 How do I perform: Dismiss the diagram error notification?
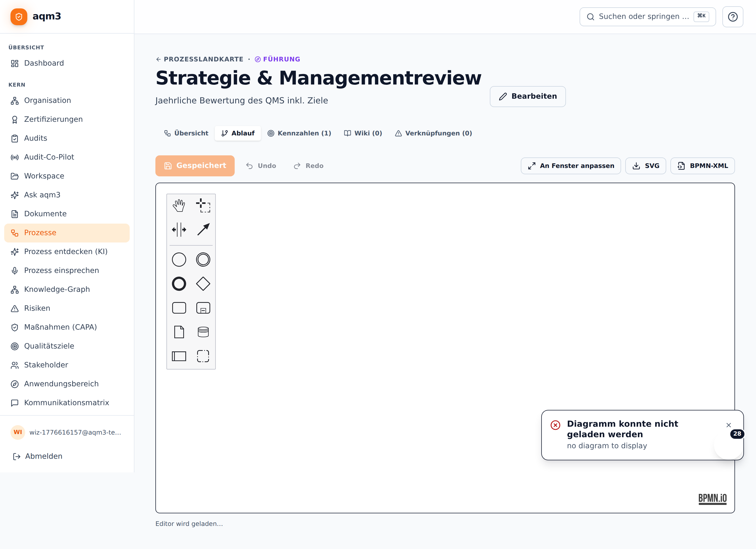click(729, 425)
